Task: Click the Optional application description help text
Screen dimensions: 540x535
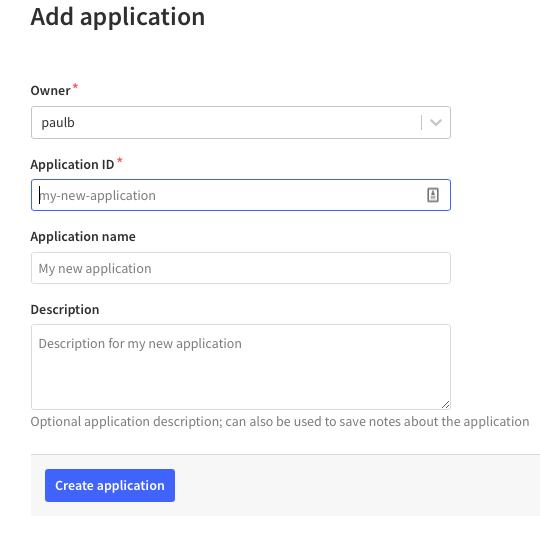Action: (x=280, y=422)
